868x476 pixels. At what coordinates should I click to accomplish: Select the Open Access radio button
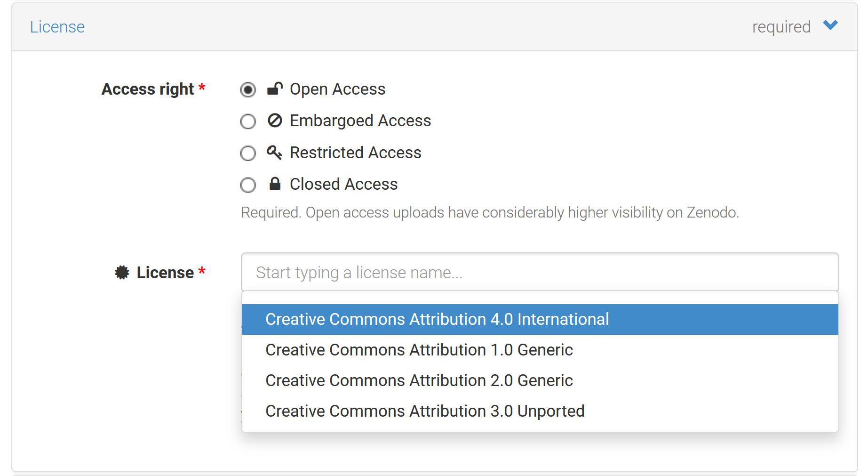pos(248,89)
